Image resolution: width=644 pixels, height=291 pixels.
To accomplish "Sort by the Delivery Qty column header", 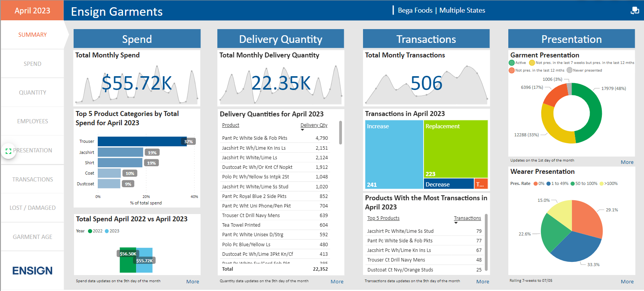I will (x=314, y=125).
